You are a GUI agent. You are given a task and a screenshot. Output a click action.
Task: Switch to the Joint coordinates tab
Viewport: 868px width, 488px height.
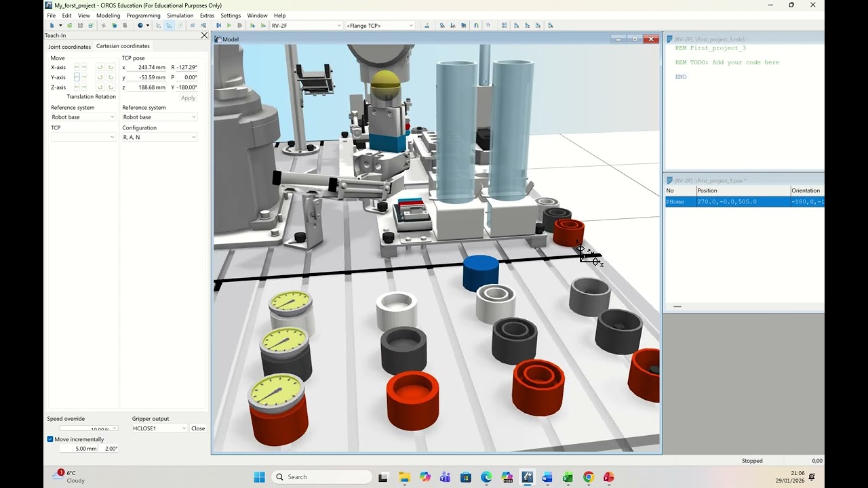click(x=69, y=47)
